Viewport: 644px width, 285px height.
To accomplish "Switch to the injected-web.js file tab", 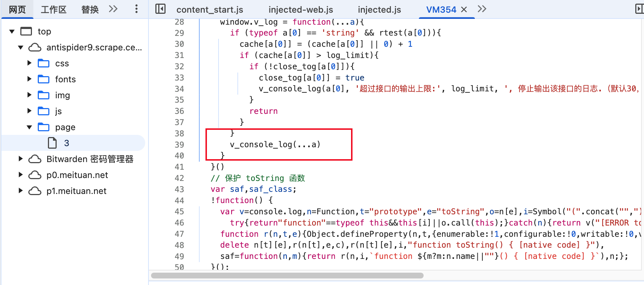I will pyautogui.click(x=301, y=10).
